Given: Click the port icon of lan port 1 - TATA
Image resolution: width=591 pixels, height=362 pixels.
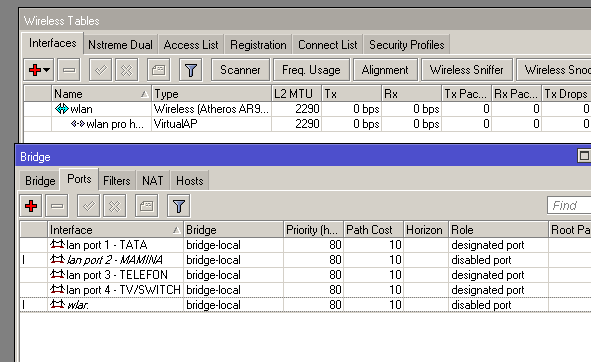Looking at the screenshot, I should (x=57, y=245).
